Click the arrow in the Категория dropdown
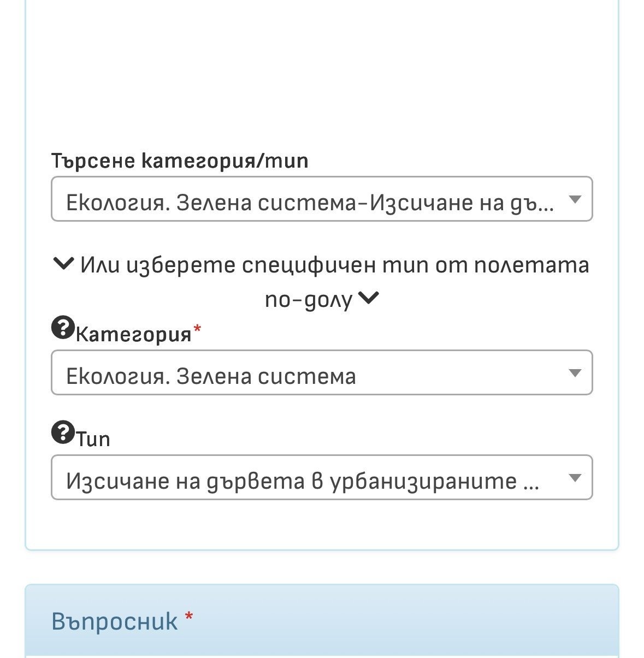Screen dimensions: 644x658 (574, 373)
